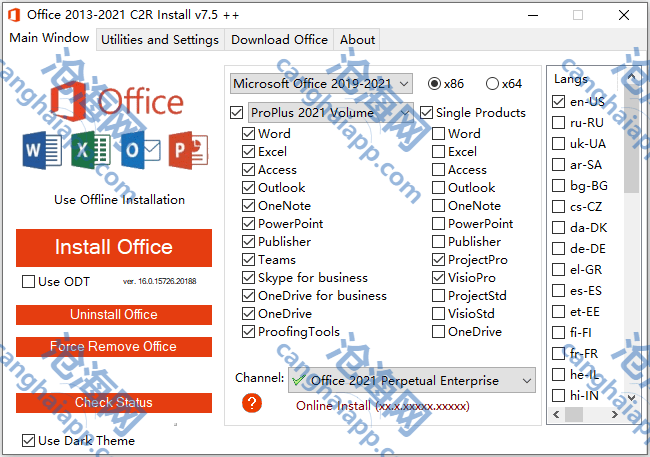Switch to the Utilities and Settings tab
Screen dimensions: 650x457
point(160,40)
